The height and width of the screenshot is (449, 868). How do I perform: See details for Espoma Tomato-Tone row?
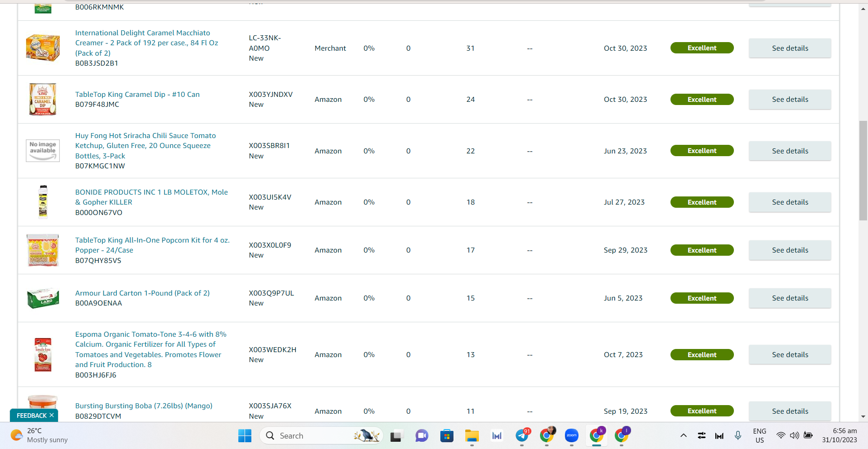(x=790, y=354)
